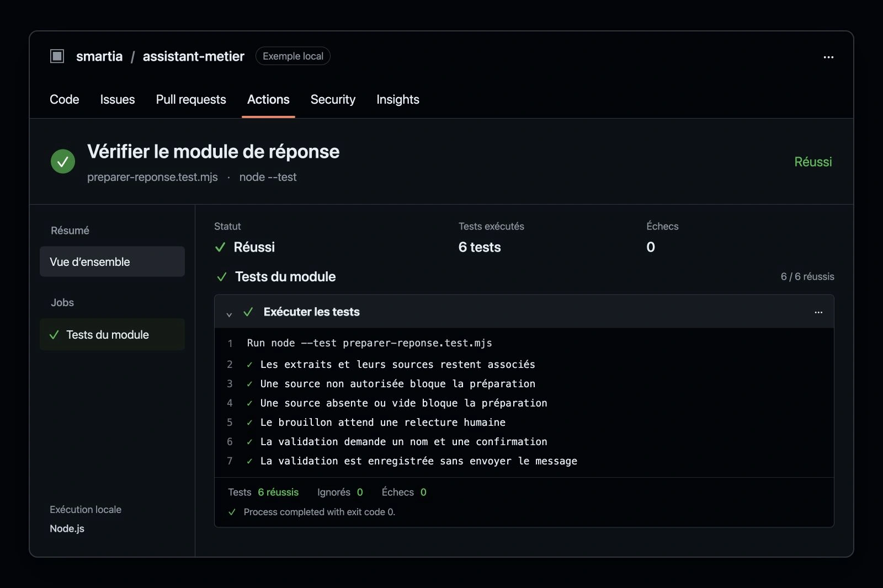Select the Tests du module job
Viewport: 883px width, 588px height.
(x=112, y=334)
